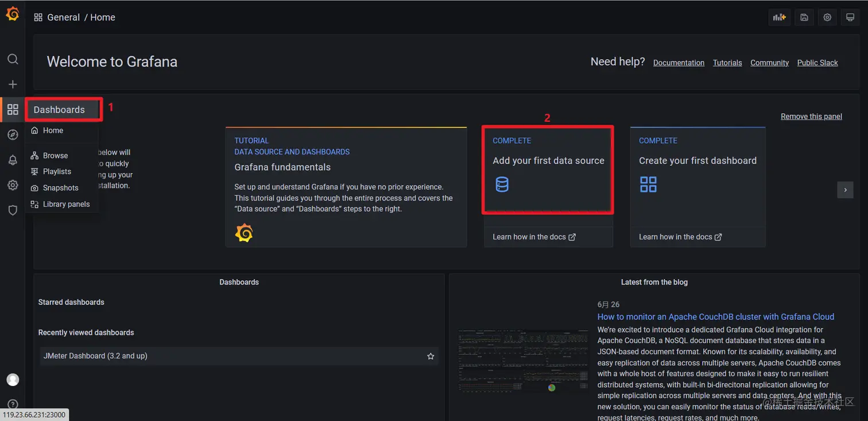868x421 pixels.
Task: Click Latest from the blog panel title
Action: click(x=654, y=282)
